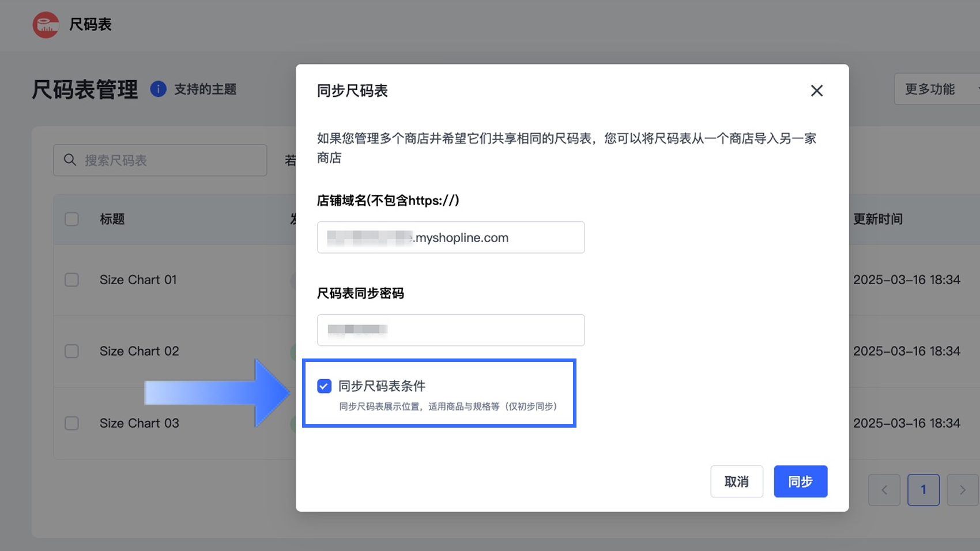The image size is (980, 551).
Task: Select page 1 in pagination
Action: click(924, 490)
